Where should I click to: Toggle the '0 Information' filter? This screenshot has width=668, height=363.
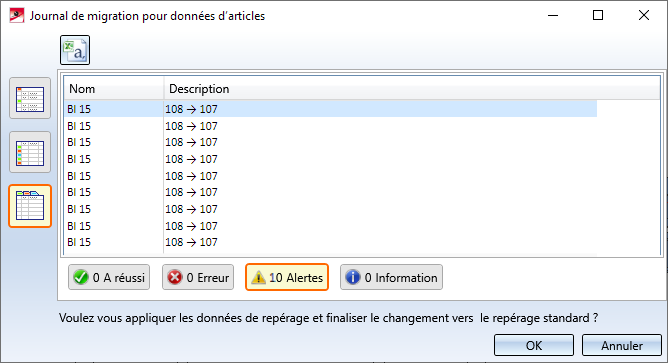(392, 277)
